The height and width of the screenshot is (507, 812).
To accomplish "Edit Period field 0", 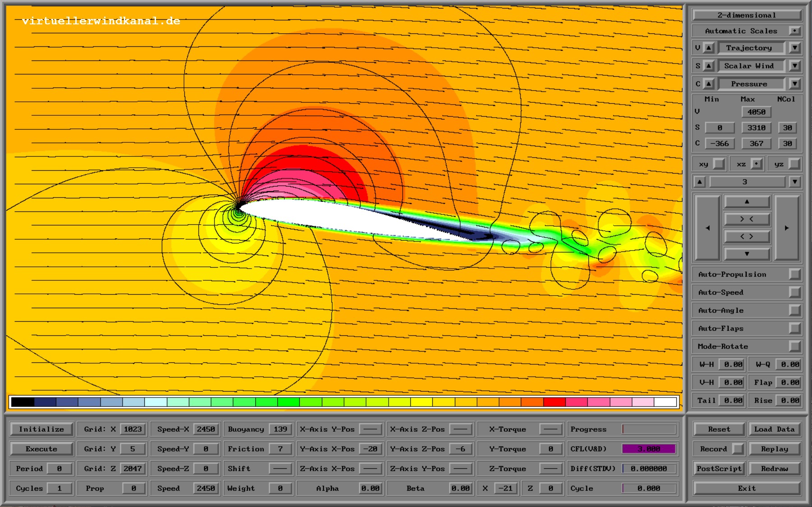I will pos(59,468).
